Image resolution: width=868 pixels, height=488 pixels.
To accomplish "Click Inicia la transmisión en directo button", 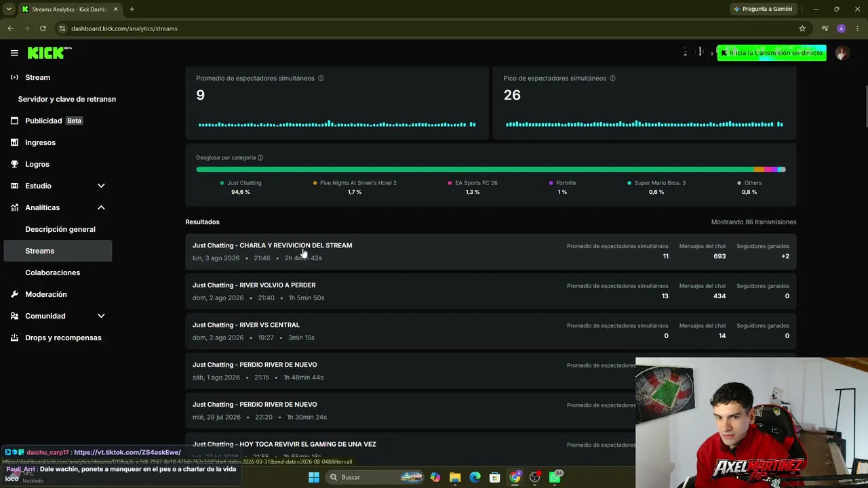I will (x=772, y=53).
